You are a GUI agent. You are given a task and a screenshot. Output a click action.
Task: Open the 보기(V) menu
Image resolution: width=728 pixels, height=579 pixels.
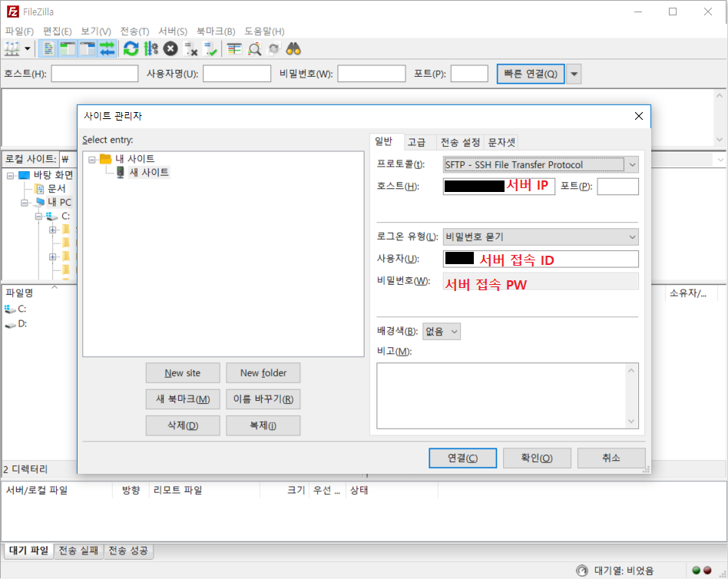[x=96, y=31]
